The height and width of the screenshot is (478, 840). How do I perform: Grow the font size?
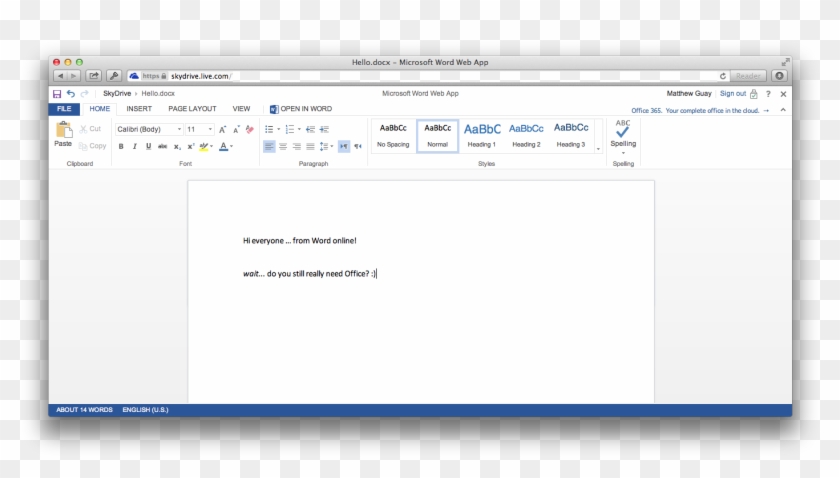click(x=222, y=129)
